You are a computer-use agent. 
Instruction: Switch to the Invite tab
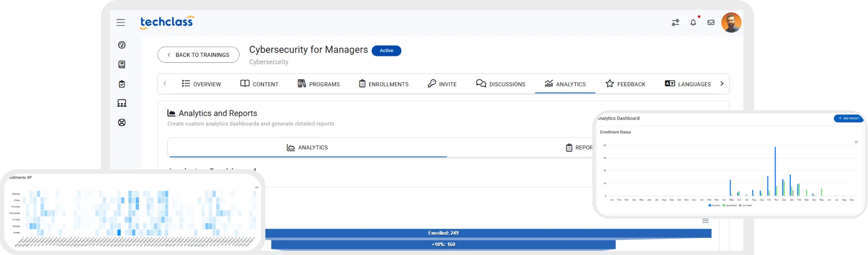point(442,84)
